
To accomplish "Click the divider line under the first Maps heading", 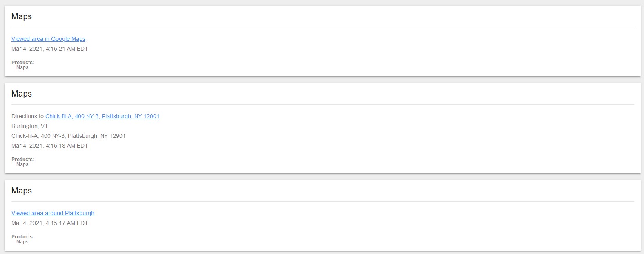I will click(323, 27).
